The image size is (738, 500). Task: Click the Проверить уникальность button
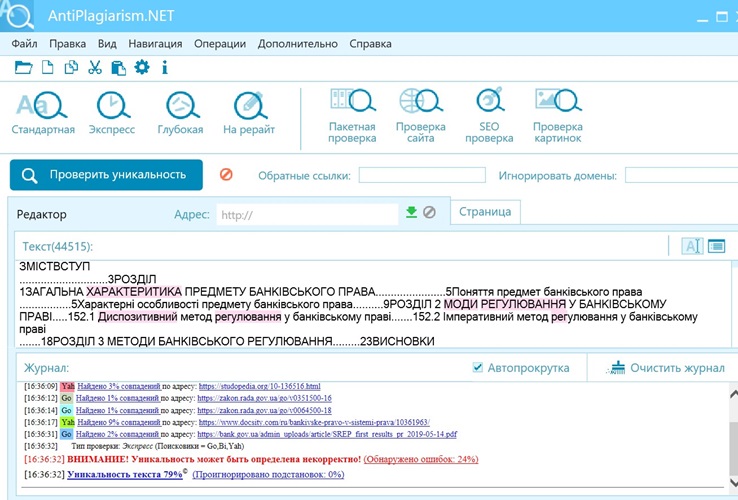click(106, 175)
